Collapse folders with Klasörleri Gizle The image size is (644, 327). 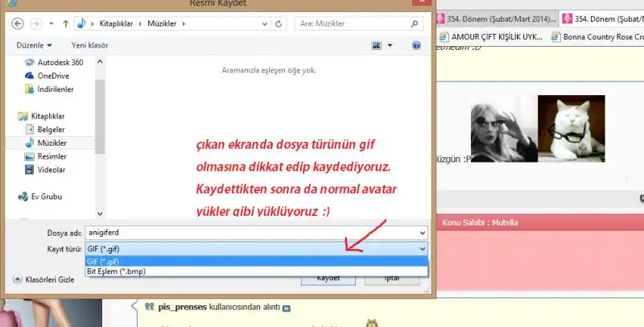click(x=44, y=279)
